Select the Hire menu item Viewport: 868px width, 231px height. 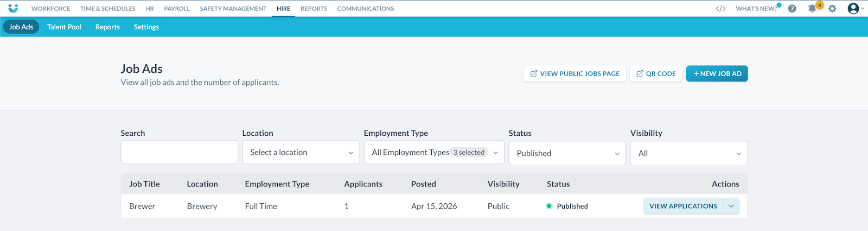click(283, 9)
